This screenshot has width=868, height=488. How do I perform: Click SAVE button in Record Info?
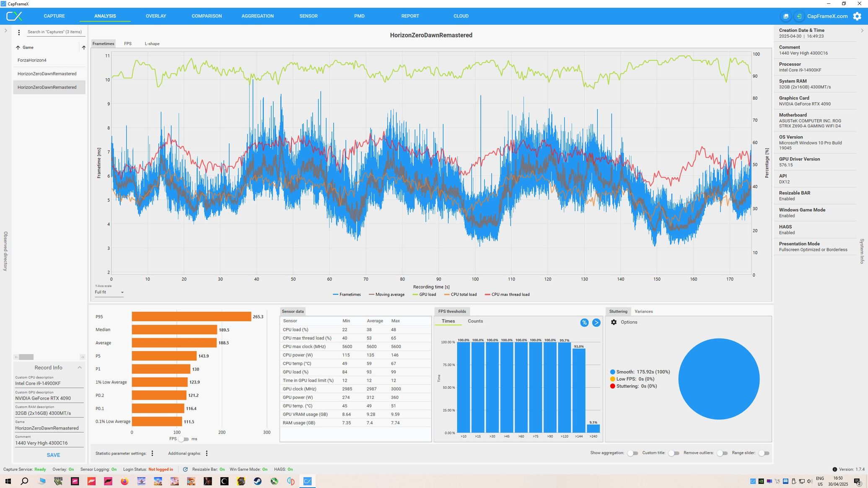[53, 455]
